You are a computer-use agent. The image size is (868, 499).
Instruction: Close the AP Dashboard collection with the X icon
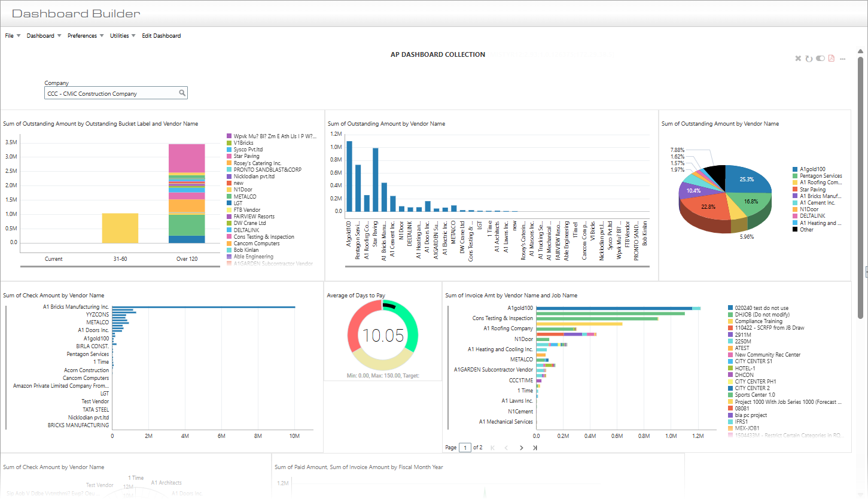click(797, 58)
